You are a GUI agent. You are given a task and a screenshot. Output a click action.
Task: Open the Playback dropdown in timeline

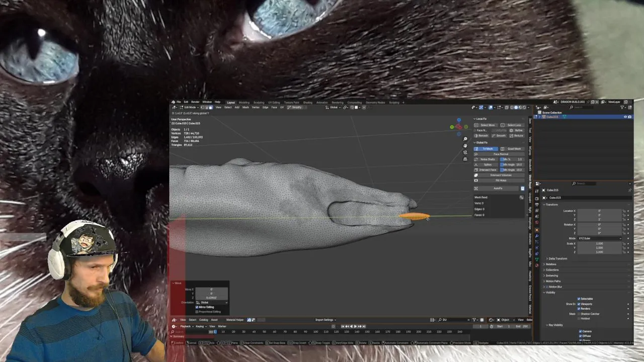click(x=187, y=326)
